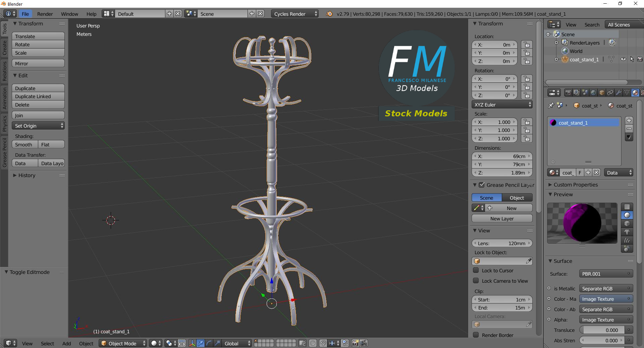Add a new material slot with plus
This screenshot has height=348, width=644.
[629, 121]
